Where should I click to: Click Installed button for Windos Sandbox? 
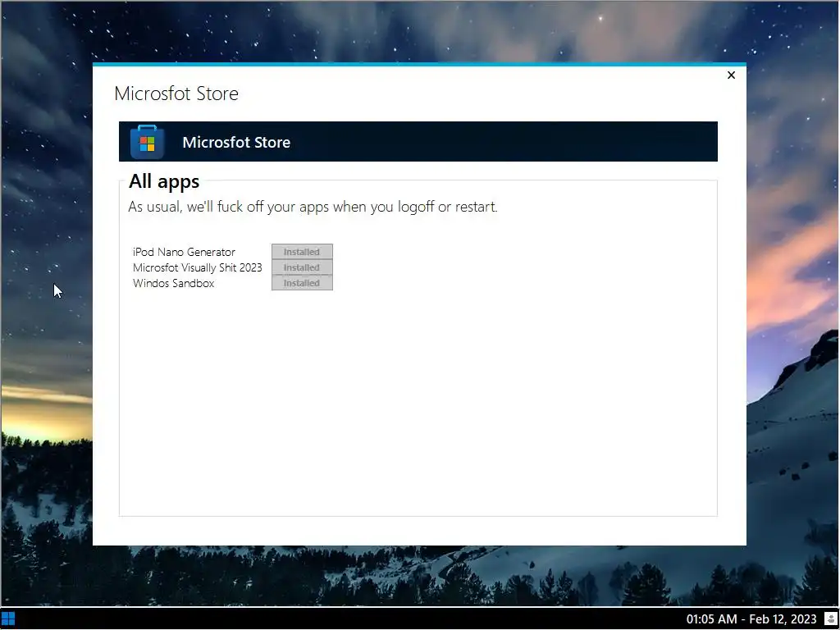click(302, 283)
